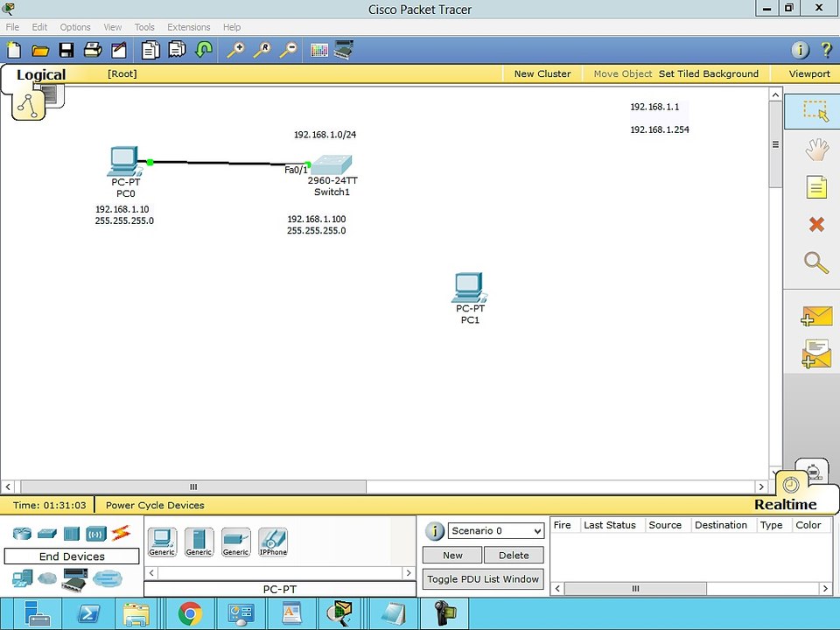
Task: Pick the IPPhone device
Action: [273, 542]
